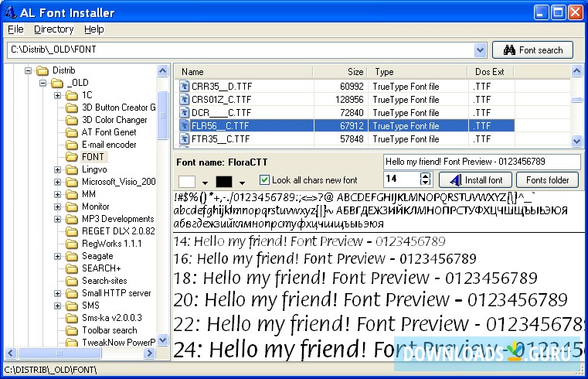Screen dimensions: 588x379
Task: Open the black color dropdown arrow
Action: [242, 182]
